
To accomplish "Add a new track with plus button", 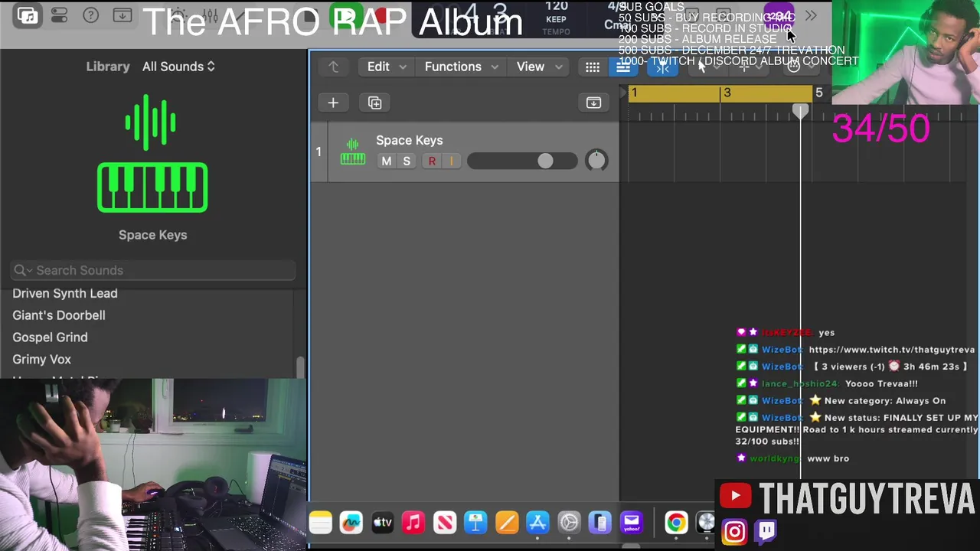I will (333, 103).
